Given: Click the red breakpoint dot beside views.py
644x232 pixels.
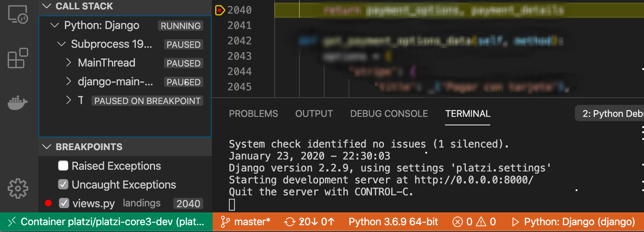Looking at the screenshot, I should [x=48, y=203].
